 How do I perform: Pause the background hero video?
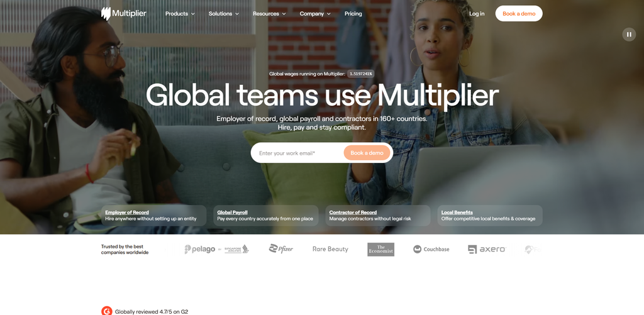629,35
